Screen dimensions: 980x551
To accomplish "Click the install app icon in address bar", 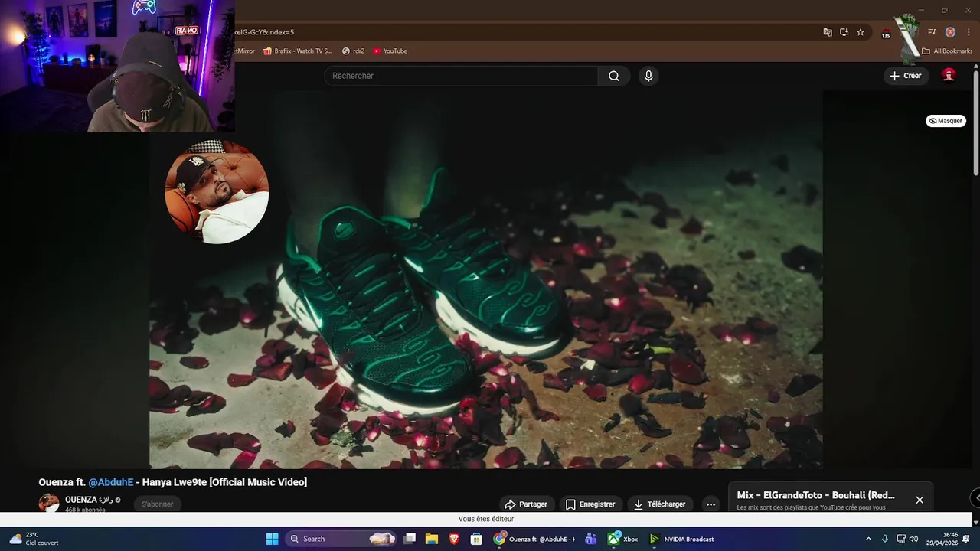I will point(844,32).
